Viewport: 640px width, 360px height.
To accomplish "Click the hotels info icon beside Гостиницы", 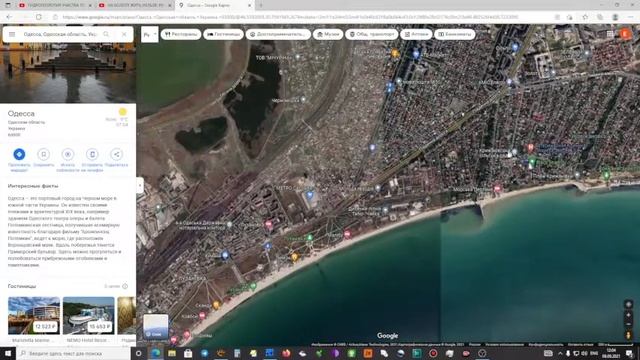I will [x=125, y=286].
